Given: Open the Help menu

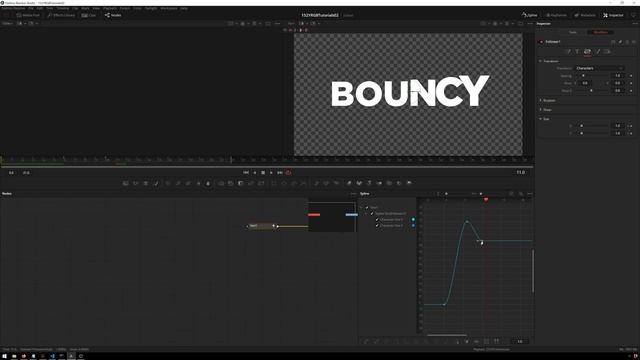Looking at the screenshot, I should pyautogui.click(x=184, y=8).
